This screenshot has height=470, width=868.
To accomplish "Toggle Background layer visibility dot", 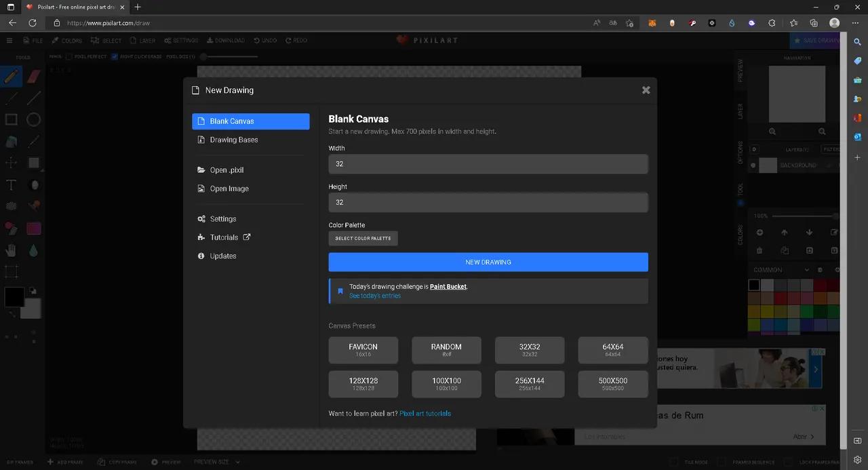I will (x=753, y=165).
